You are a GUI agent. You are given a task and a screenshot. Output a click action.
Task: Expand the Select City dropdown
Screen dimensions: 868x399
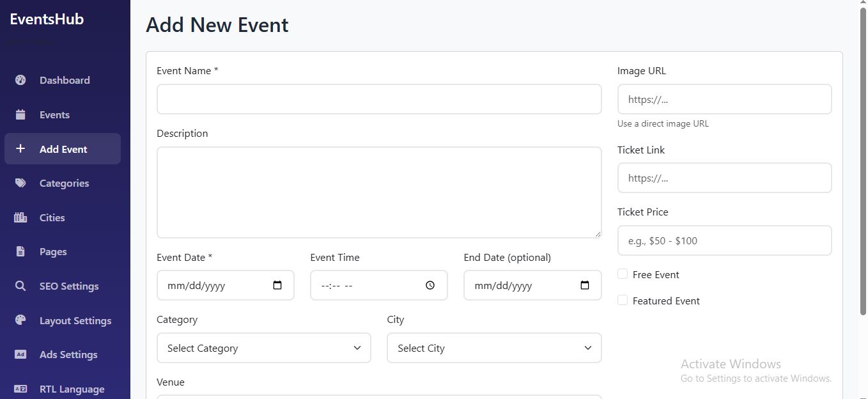coord(493,348)
